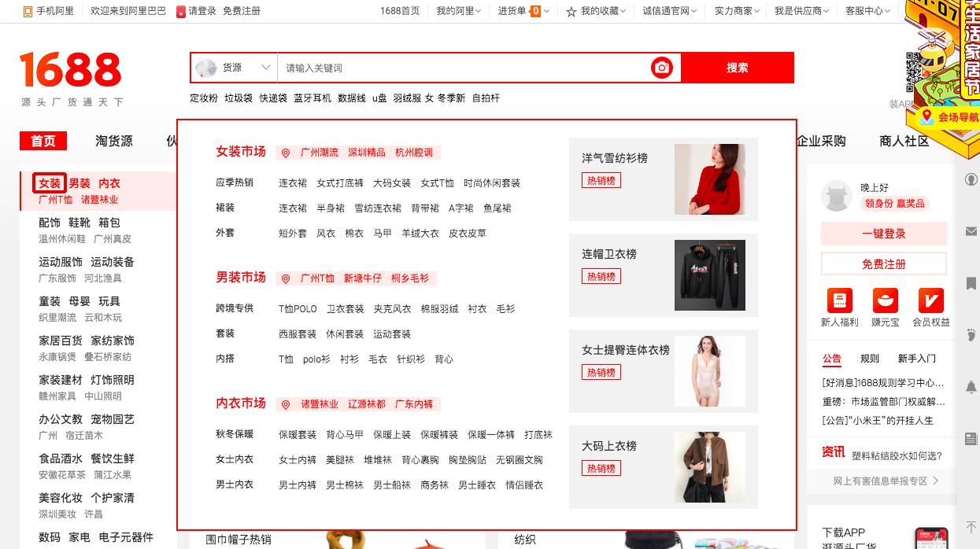The height and width of the screenshot is (549, 980).
Task: Open the 赚元宝 icon
Action: pyautogui.click(x=886, y=300)
